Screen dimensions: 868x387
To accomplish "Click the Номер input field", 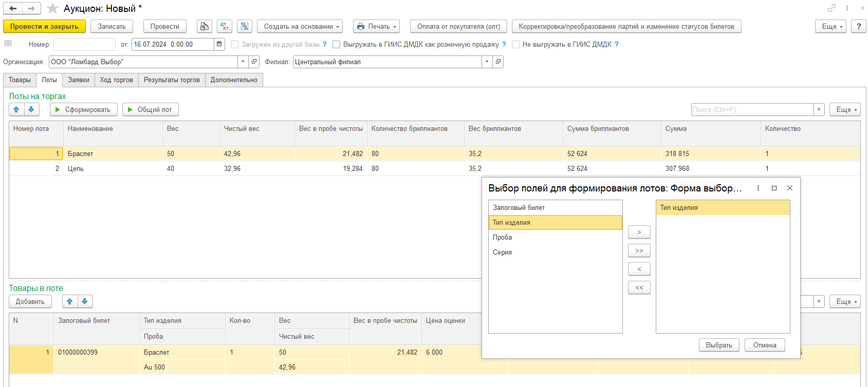I will tap(84, 44).
